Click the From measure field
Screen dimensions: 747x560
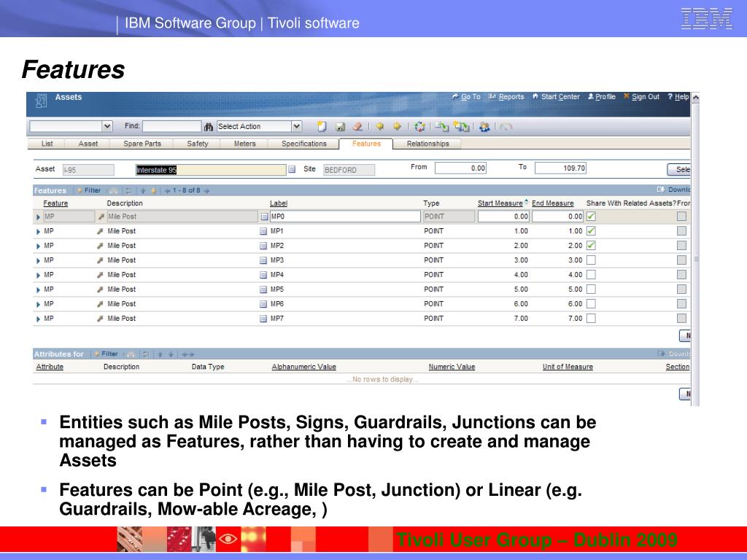(x=461, y=168)
